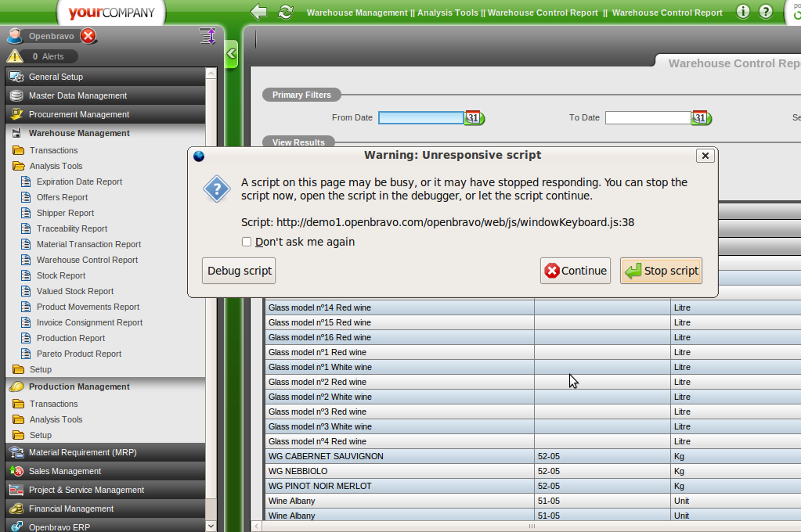Click the To Date input field
Screen dimensions: 801x532
click(x=648, y=118)
